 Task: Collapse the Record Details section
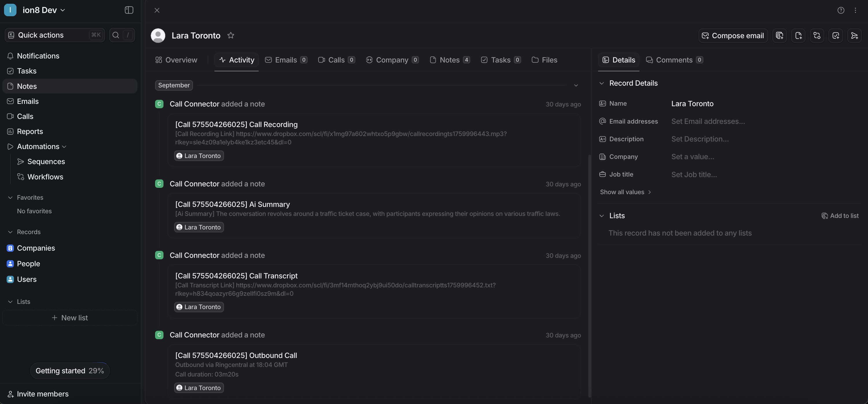(602, 83)
